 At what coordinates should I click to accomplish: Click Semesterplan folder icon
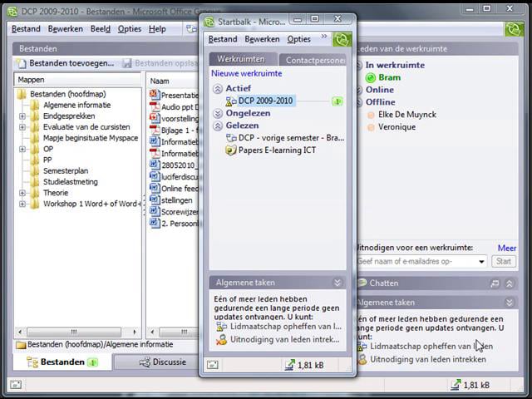click(35, 171)
